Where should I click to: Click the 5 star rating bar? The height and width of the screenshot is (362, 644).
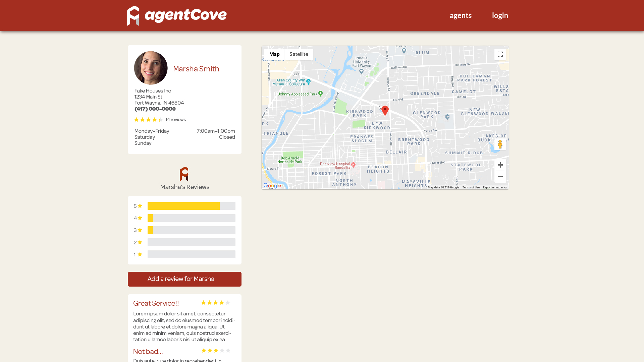191,206
